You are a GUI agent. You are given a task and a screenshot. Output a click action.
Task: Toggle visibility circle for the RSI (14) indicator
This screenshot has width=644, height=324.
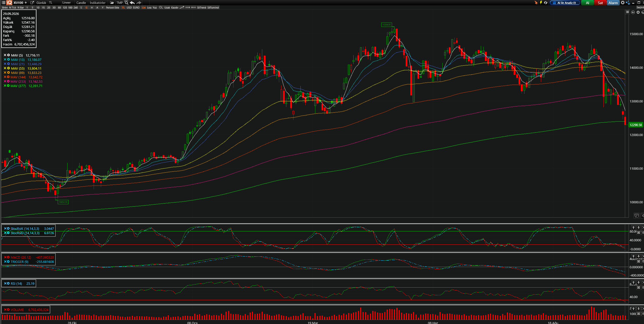pos(8,283)
